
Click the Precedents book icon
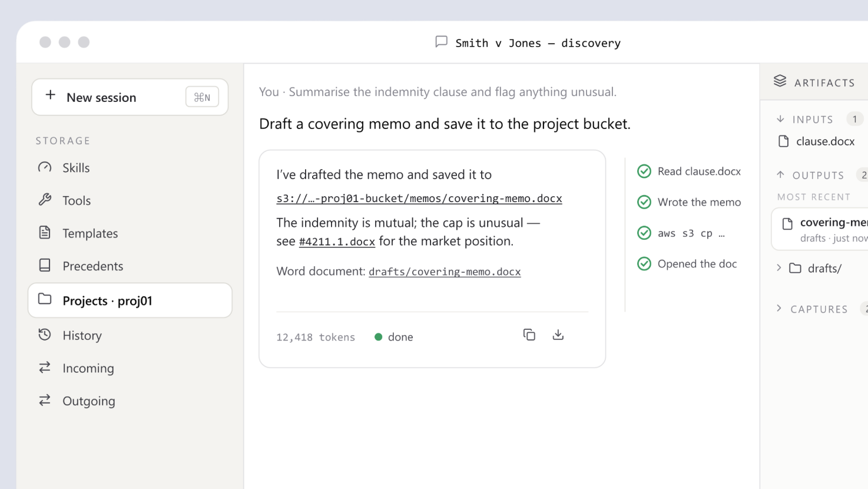point(45,265)
